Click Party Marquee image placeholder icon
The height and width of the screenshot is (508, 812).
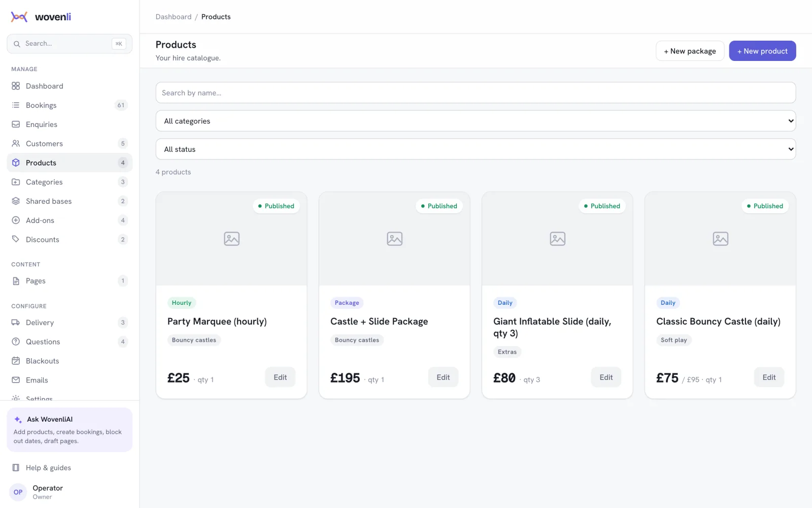tap(231, 239)
